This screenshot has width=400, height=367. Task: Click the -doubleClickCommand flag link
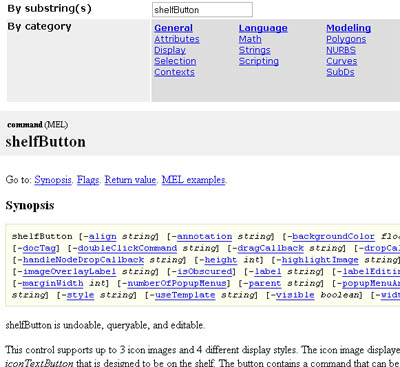[127, 248]
